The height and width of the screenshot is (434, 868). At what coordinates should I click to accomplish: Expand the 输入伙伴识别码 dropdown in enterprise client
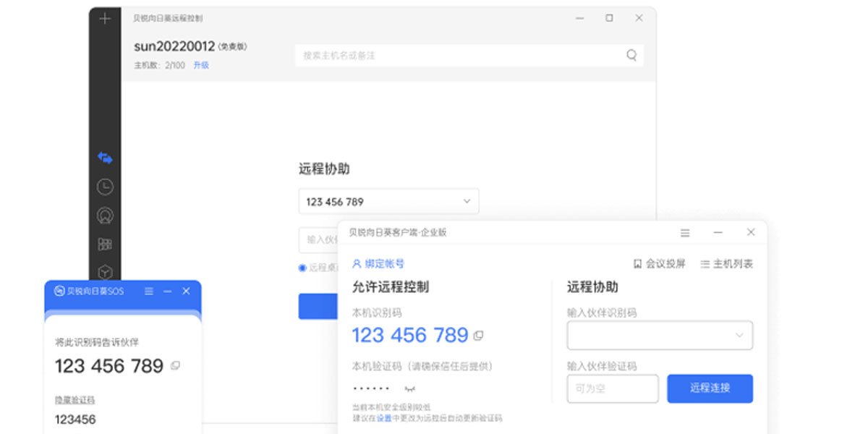(x=739, y=336)
